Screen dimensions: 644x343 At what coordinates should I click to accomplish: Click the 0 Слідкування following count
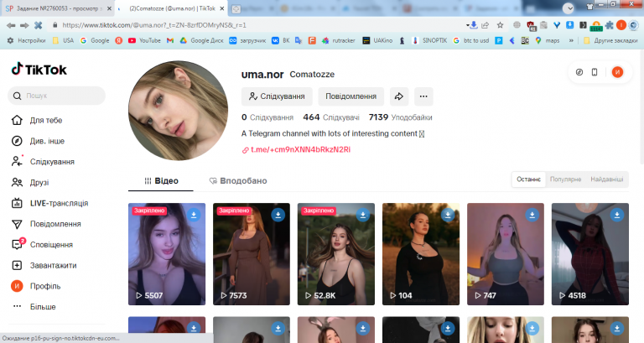(x=267, y=117)
